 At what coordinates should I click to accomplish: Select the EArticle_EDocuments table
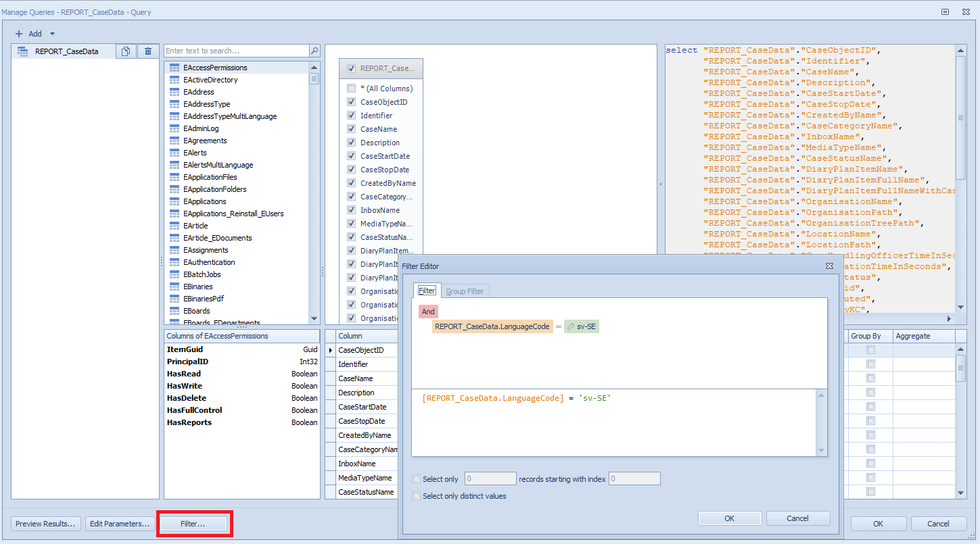coord(217,238)
